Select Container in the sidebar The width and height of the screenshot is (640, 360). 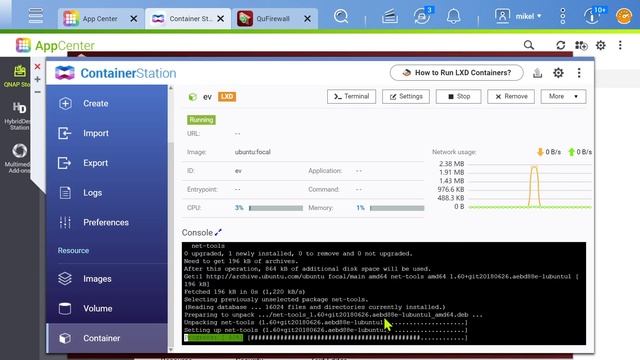[x=107, y=338]
